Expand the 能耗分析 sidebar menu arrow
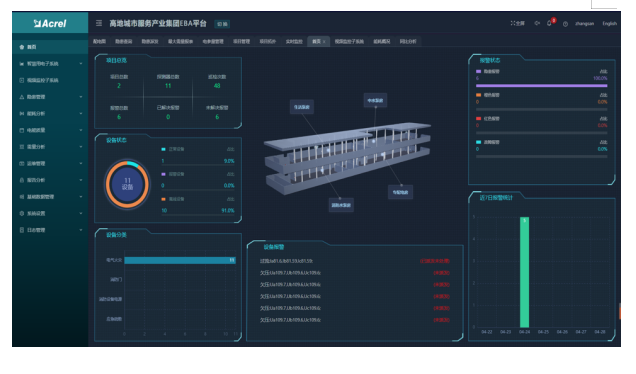The height and width of the screenshot is (374, 636). pos(81,114)
